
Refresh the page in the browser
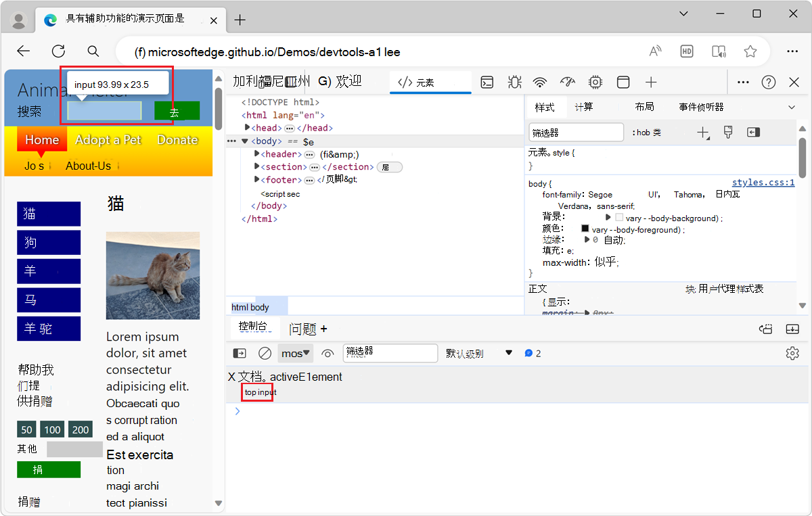point(58,51)
